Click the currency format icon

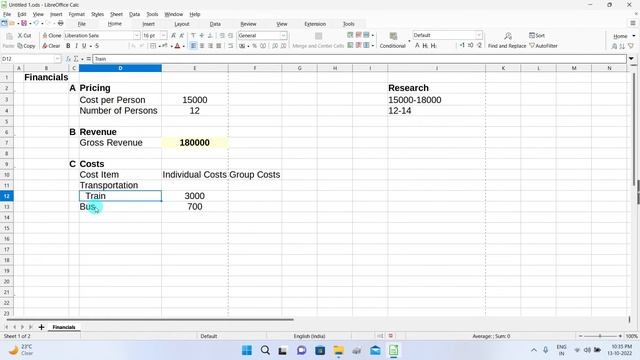[x=242, y=46]
